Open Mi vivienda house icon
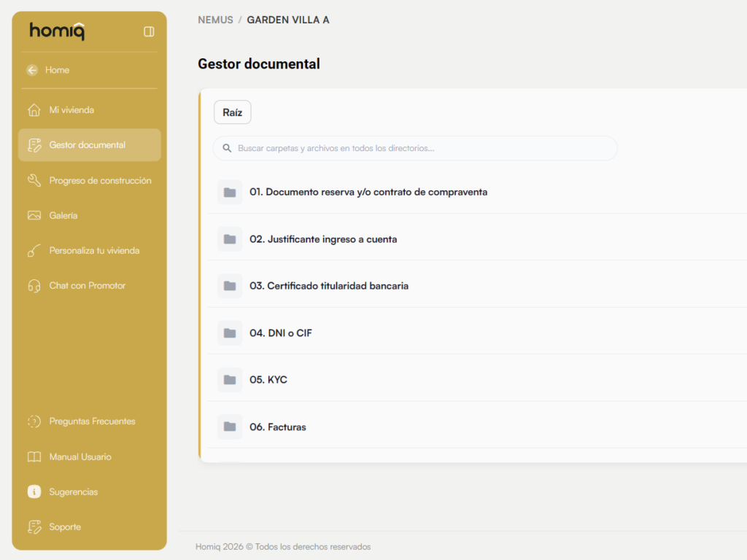747x560 pixels. point(34,110)
